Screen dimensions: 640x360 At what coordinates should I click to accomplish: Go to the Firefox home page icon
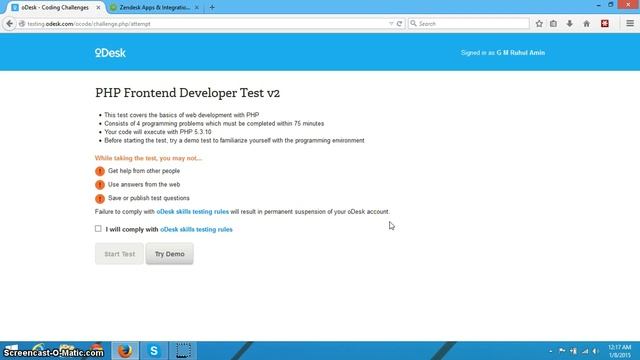pyautogui.click(x=587, y=24)
